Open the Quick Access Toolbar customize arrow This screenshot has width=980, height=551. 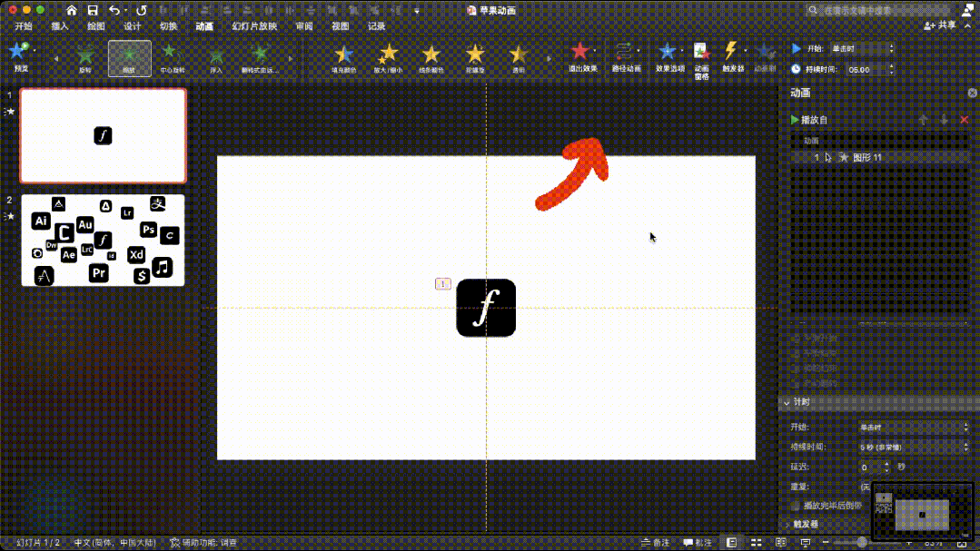point(417,11)
